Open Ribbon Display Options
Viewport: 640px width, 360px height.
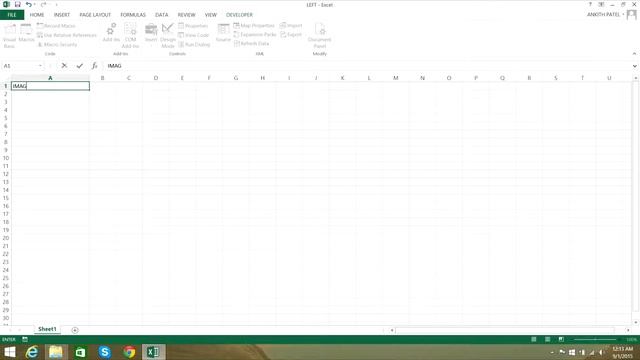[601, 4]
